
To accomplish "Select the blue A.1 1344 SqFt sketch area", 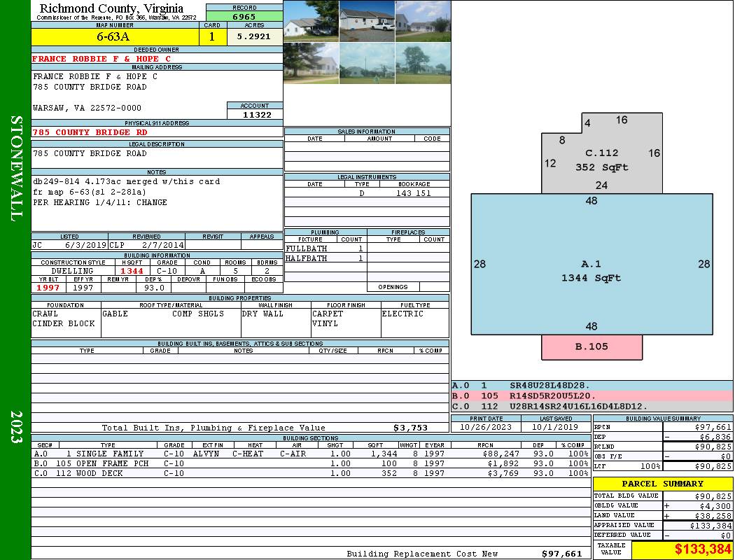I will pos(591,265).
